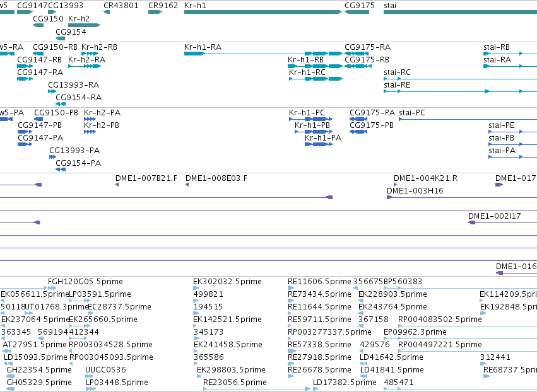Select the Kr-h1-RC transcript label

point(307,72)
